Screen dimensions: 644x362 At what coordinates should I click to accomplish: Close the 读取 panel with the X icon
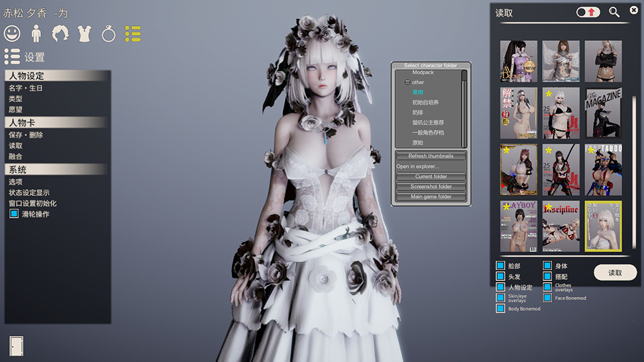634,10
